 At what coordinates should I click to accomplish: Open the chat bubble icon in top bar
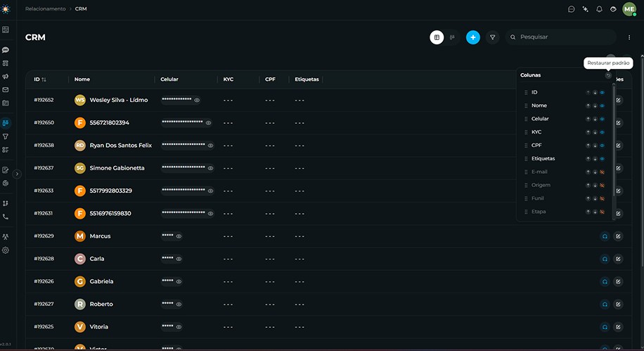pyautogui.click(x=572, y=9)
